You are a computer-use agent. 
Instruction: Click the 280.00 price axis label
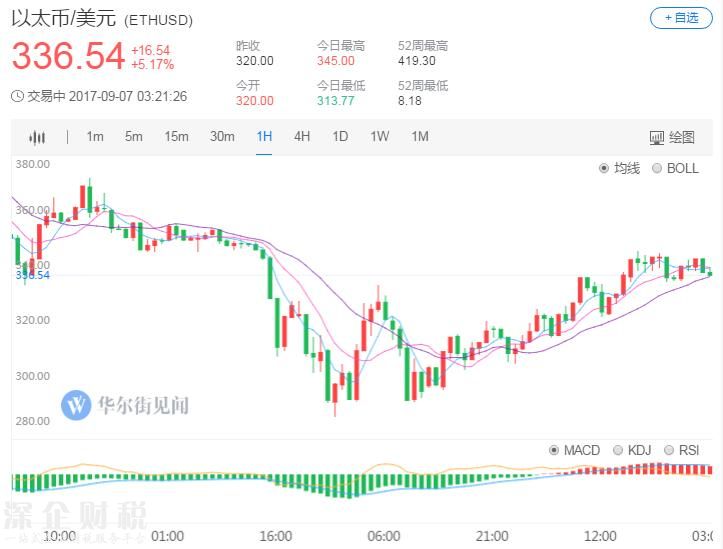point(33,421)
